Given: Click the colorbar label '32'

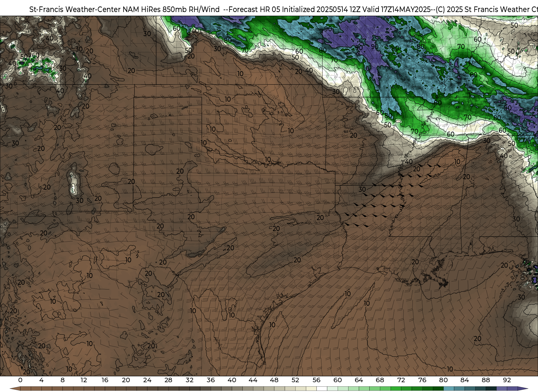Looking at the screenshot, I should pyautogui.click(x=189, y=380).
